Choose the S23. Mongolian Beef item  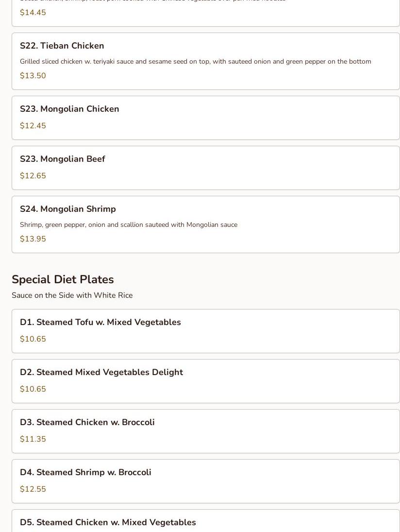coord(63,159)
